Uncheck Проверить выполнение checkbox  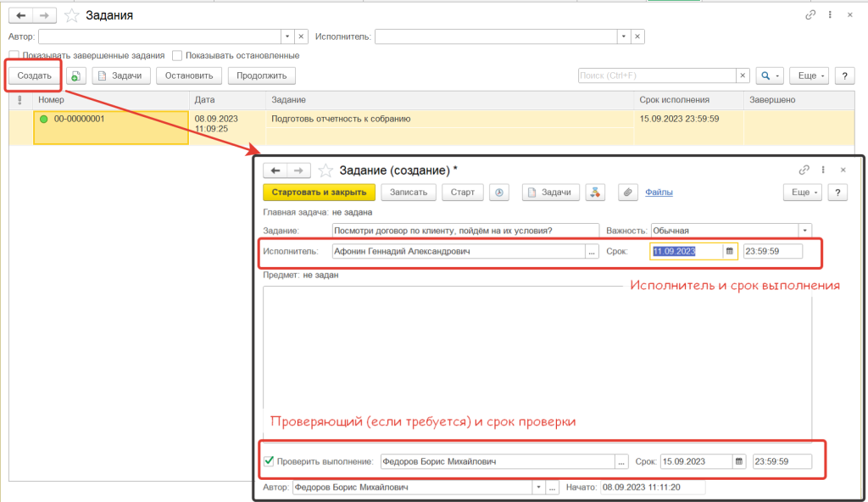coord(270,462)
